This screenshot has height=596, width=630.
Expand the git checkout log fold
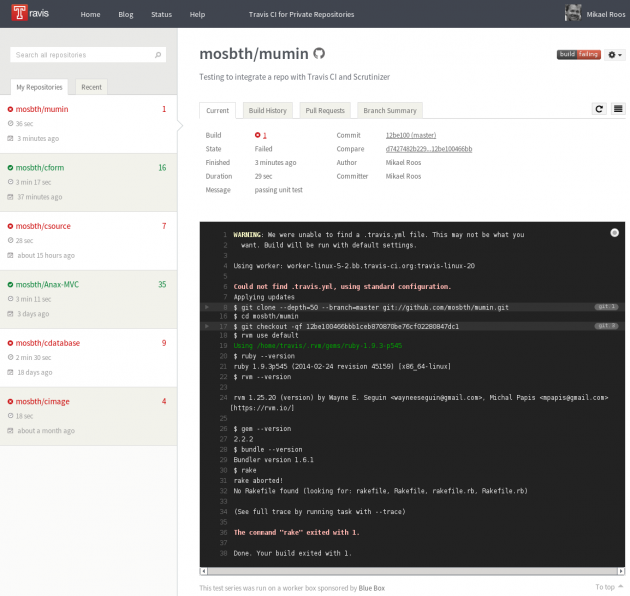[207, 326]
